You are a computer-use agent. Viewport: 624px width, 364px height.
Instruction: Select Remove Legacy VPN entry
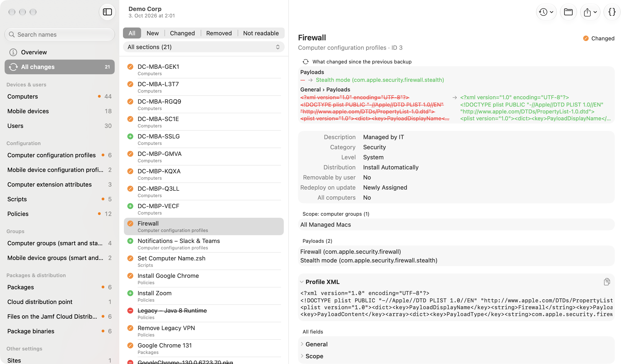203,331
